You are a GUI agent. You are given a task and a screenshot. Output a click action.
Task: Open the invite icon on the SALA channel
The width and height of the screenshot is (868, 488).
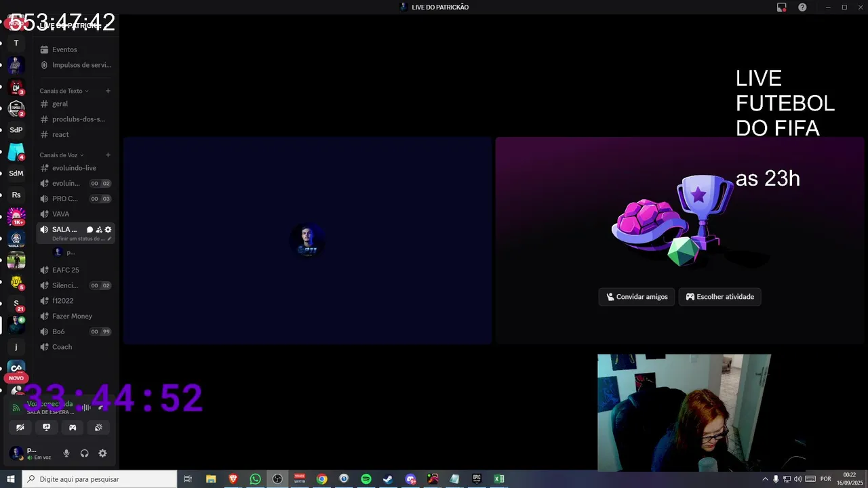[99, 230]
